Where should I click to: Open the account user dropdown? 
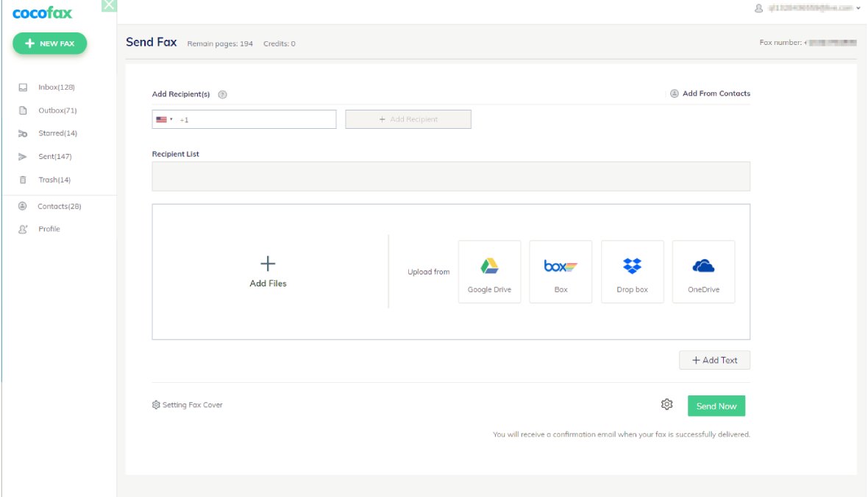[807, 7]
